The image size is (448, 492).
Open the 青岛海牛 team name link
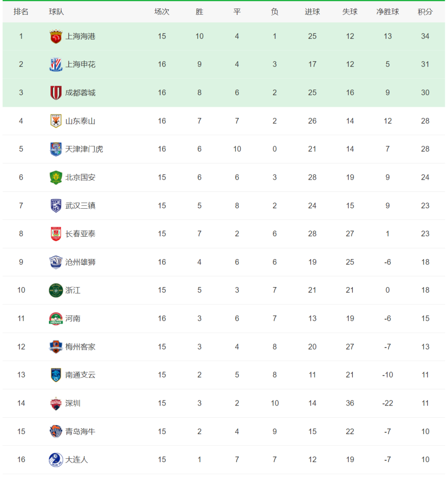tap(80, 431)
